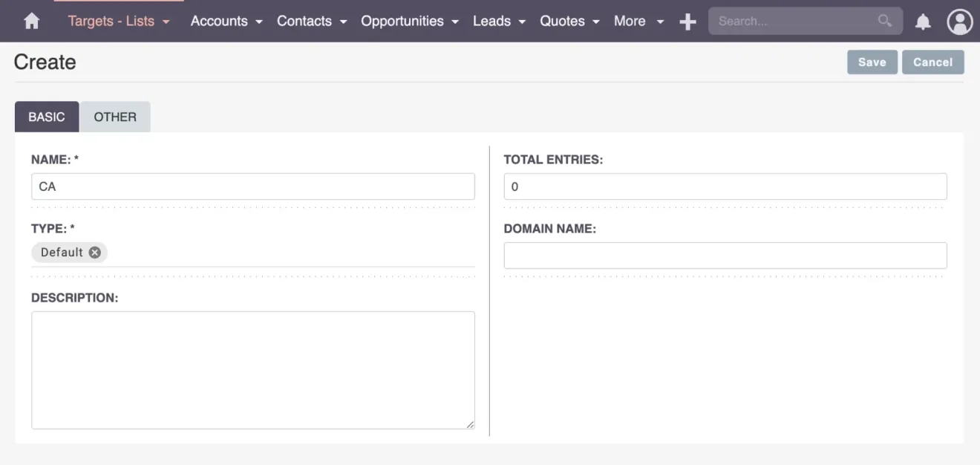Select the TOTAL ENTRIES field
980x465 pixels.
tap(725, 186)
